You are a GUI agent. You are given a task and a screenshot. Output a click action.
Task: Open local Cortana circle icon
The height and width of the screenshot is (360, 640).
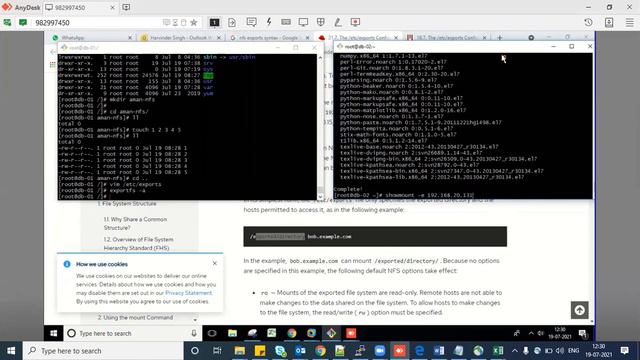[195, 351]
